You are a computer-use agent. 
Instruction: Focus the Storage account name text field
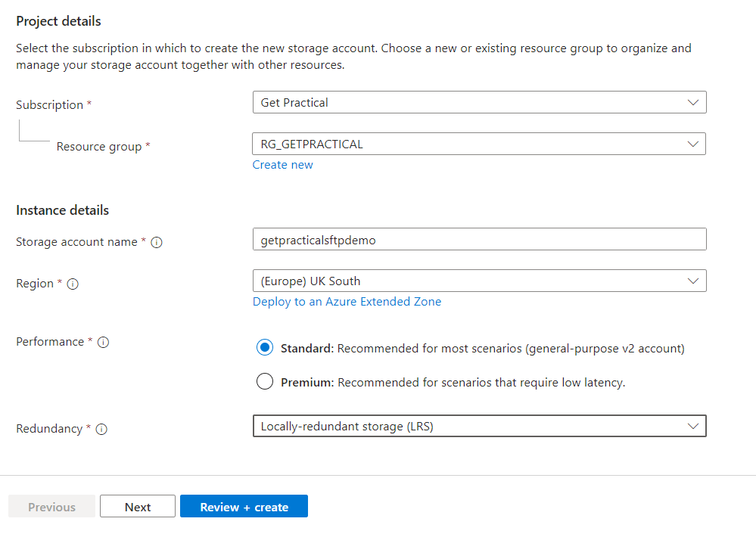click(x=479, y=239)
